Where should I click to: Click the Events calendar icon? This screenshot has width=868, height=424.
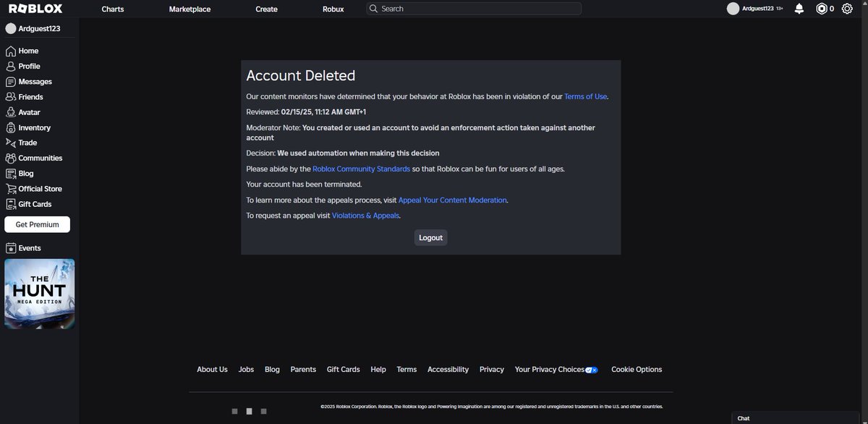pos(11,248)
